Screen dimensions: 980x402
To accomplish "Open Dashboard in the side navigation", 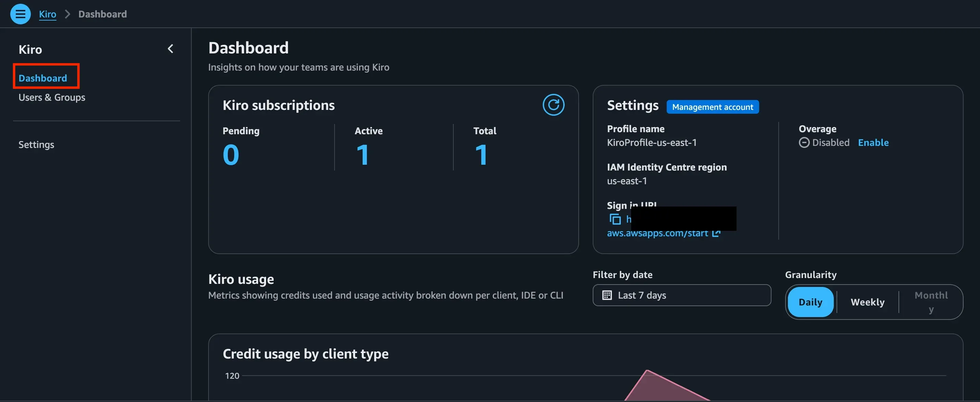I will click(42, 78).
